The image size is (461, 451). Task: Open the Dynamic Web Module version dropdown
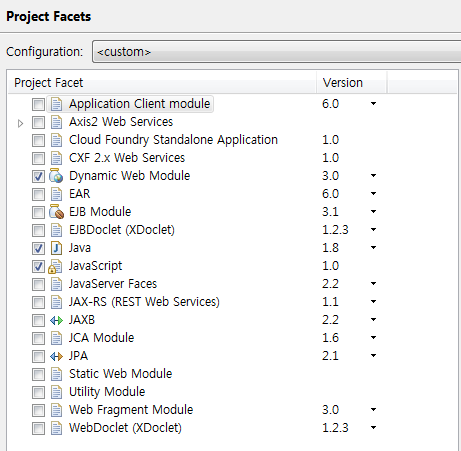[x=373, y=176]
